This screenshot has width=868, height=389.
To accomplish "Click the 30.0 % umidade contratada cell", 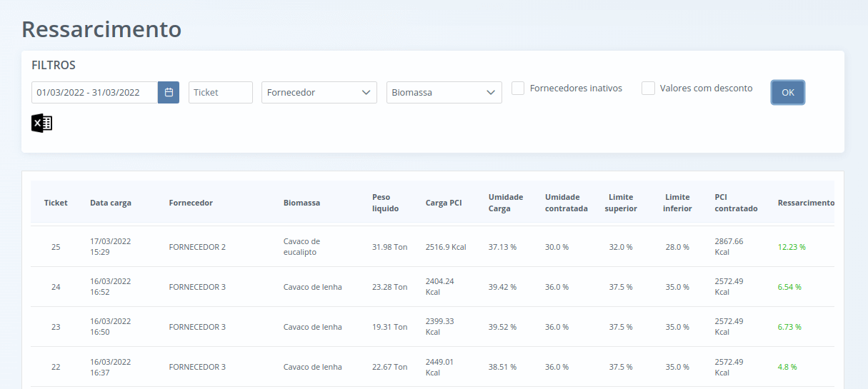I will [557, 247].
